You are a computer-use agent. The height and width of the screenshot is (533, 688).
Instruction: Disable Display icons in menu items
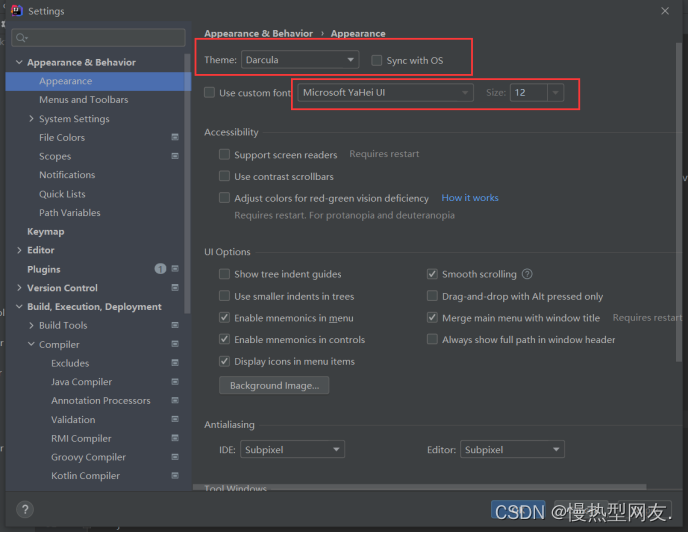(224, 361)
